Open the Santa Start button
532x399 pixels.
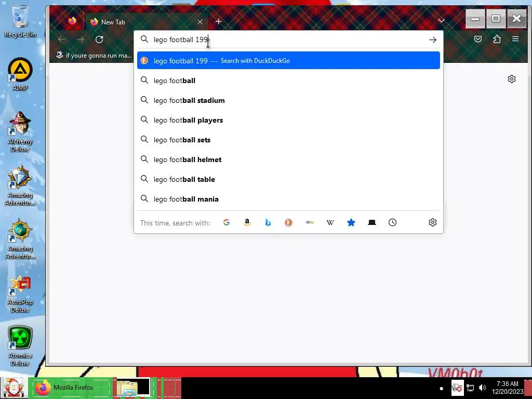coord(14,388)
